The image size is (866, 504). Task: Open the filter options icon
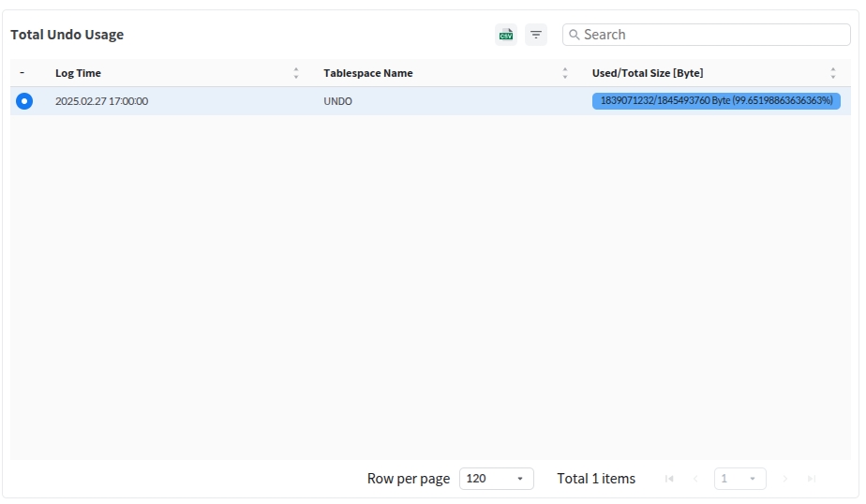536,35
